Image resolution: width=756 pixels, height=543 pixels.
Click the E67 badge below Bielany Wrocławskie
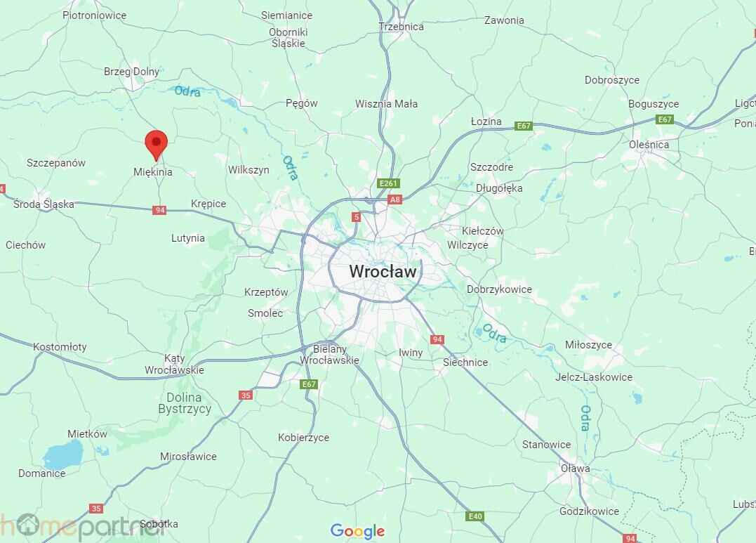[x=309, y=384]
